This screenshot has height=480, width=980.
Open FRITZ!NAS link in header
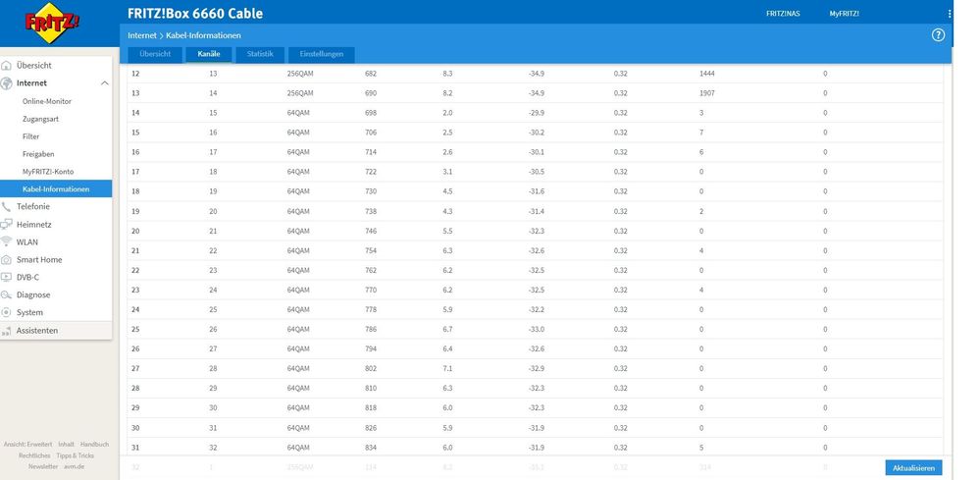click(x=783, y=13)
